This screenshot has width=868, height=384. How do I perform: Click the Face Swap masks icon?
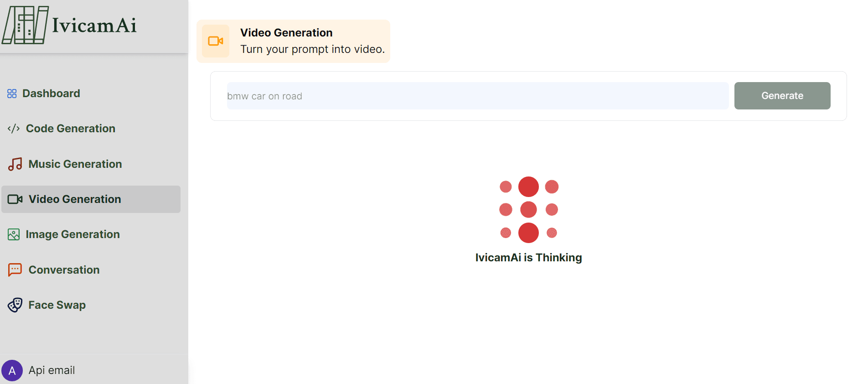[15, 305]
